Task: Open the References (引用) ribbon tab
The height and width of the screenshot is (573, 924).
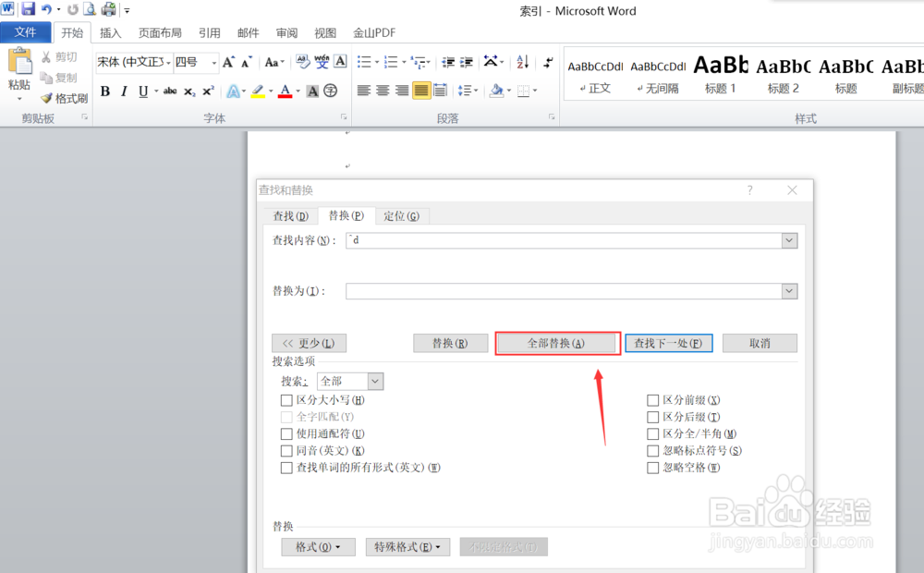Action: pos(209,33)
